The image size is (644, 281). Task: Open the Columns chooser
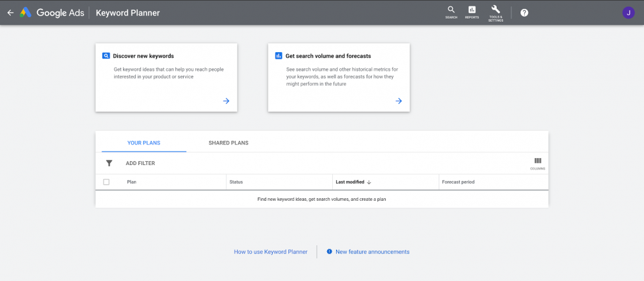(538, 163)
